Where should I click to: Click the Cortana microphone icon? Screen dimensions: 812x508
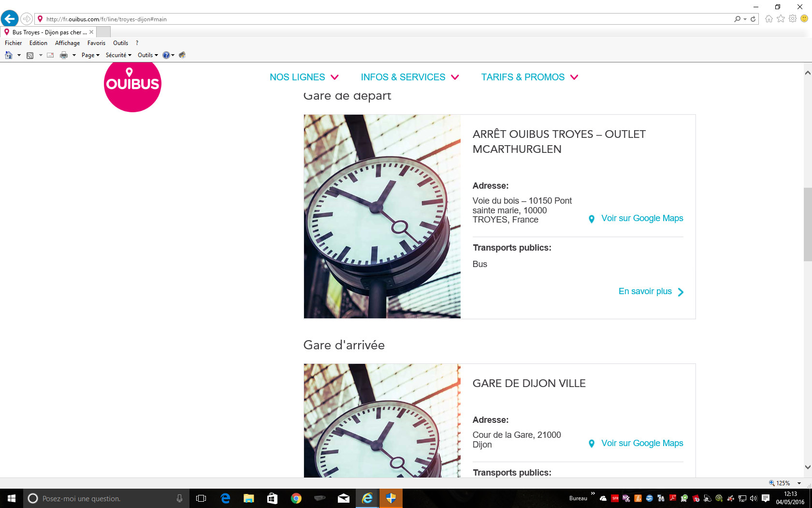tap(179, 498)
